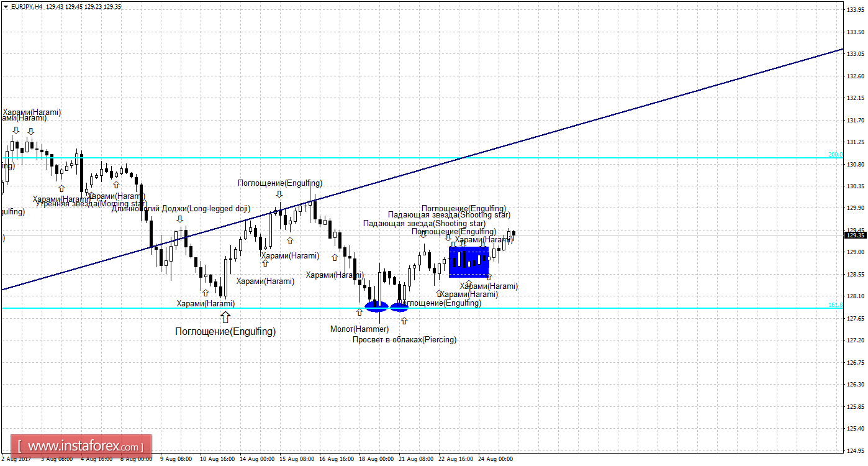Screen dimensions: 868x466
Task: Click the up arrow beside the Piercing pattern
Action: (x=404, y=321)
